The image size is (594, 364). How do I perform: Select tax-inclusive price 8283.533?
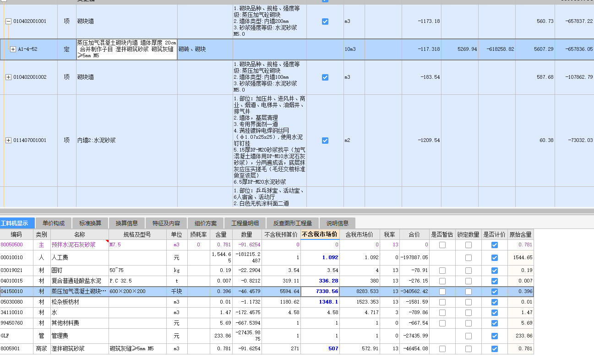point(360,291)
